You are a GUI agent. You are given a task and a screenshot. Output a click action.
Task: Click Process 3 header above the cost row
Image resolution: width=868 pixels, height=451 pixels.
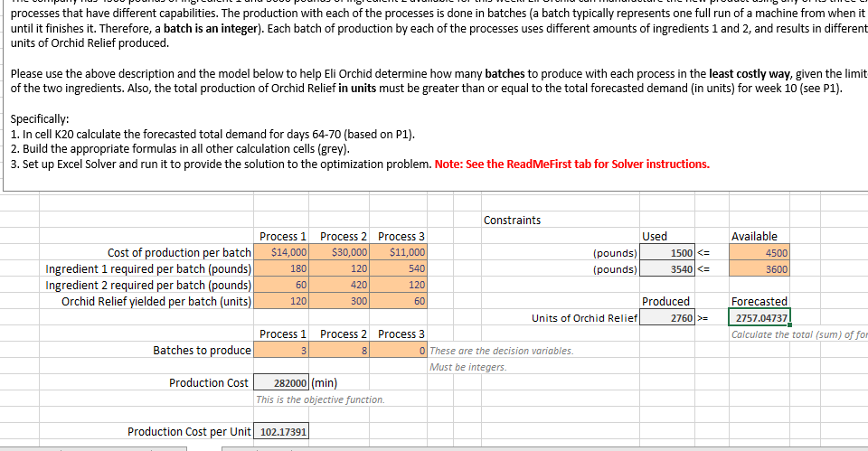pyautogui.click(x=401, y=236)
